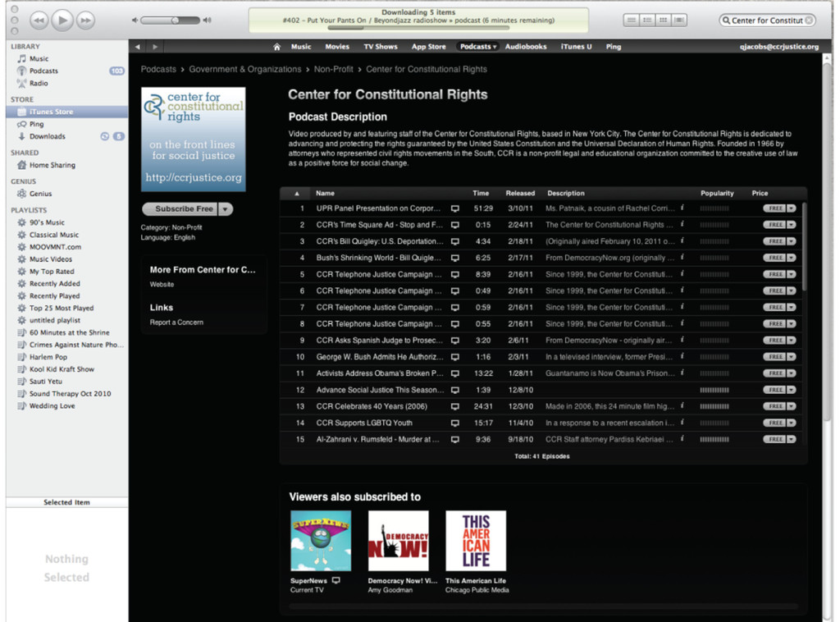Click the Subscribe Free button
Viewport: 840px width, 622px height.
[x=180, y=209]
